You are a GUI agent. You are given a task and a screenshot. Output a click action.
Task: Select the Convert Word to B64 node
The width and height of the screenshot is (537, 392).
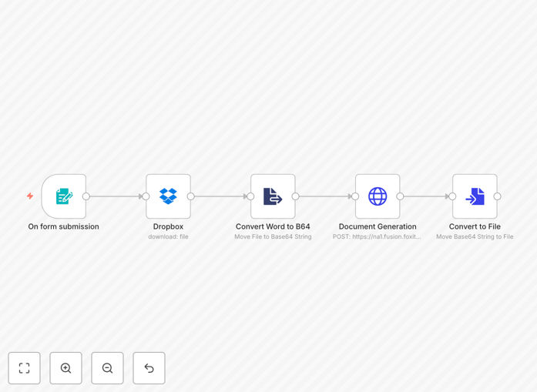pyautogui.click(x=273, y=196)
